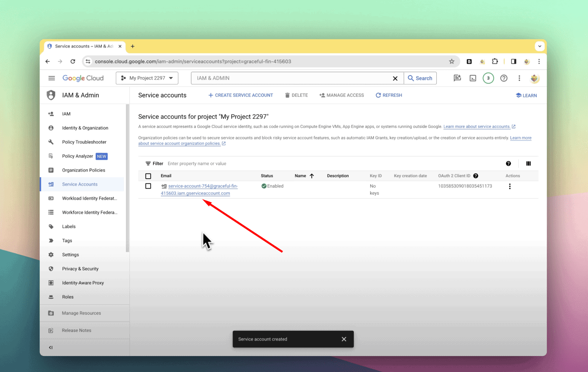The width and height of the screenshot is (588, 372).
Task: Open Manage Resources in the sidebar
Action: tap(82, 313)
